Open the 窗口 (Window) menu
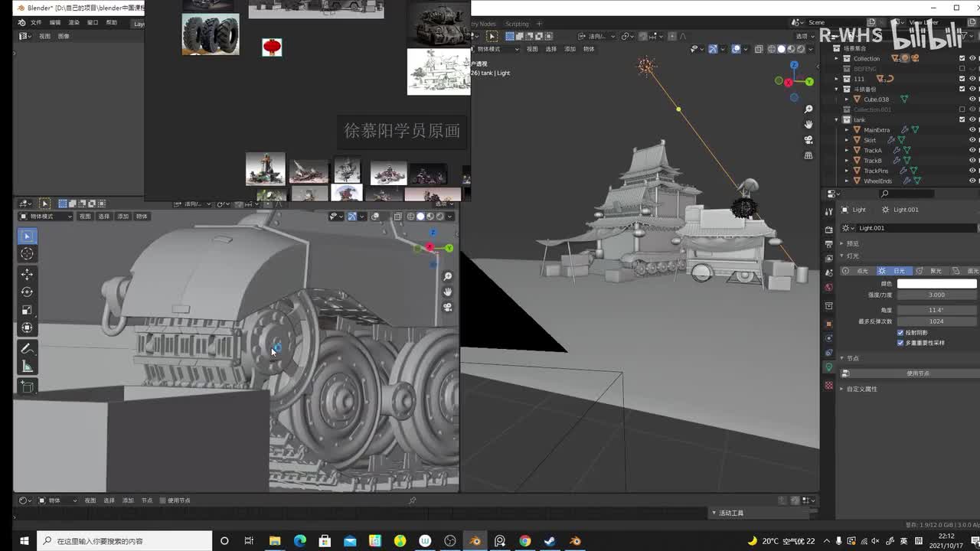Screen dimensions: 980x551 (93, 23)
